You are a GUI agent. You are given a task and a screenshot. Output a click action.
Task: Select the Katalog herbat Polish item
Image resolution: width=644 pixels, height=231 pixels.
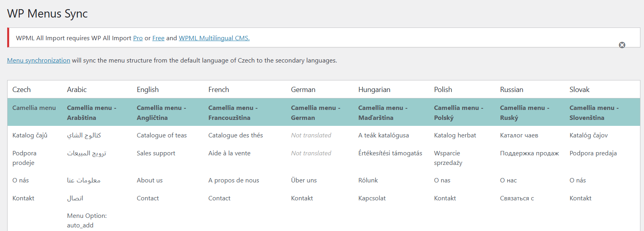point(455,135)
